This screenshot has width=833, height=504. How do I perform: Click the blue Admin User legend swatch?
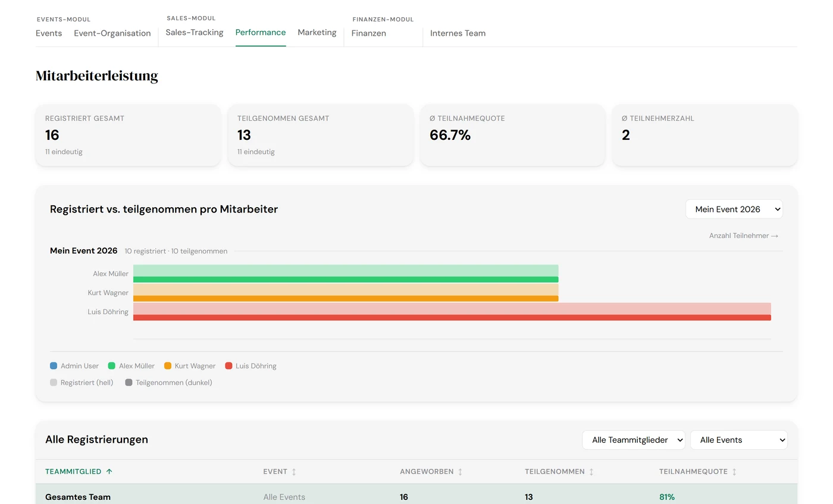[x=54, y=366]
